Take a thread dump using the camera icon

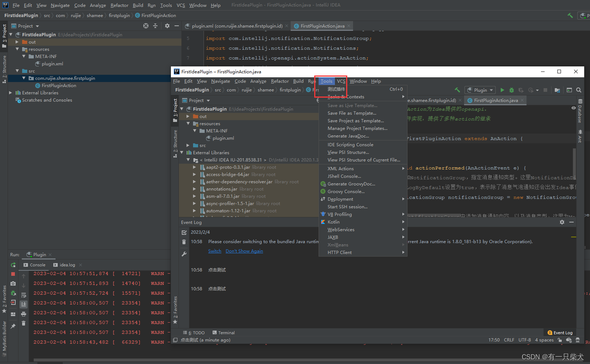tap(13, 283)
